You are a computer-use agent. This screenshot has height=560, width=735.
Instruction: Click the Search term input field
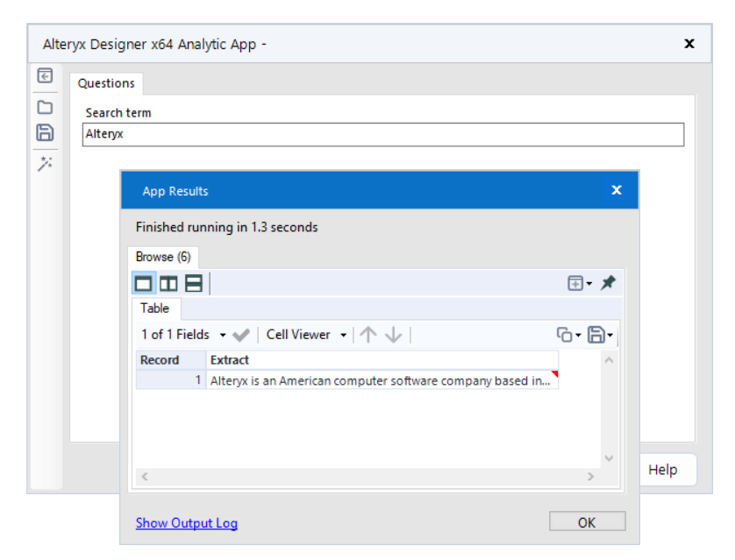point(383,134)
